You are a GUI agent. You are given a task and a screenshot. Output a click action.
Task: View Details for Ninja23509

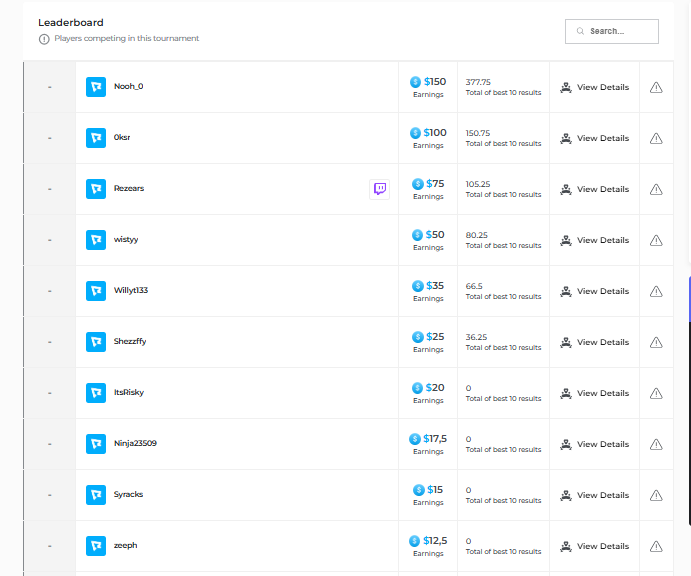coord(594,444)
